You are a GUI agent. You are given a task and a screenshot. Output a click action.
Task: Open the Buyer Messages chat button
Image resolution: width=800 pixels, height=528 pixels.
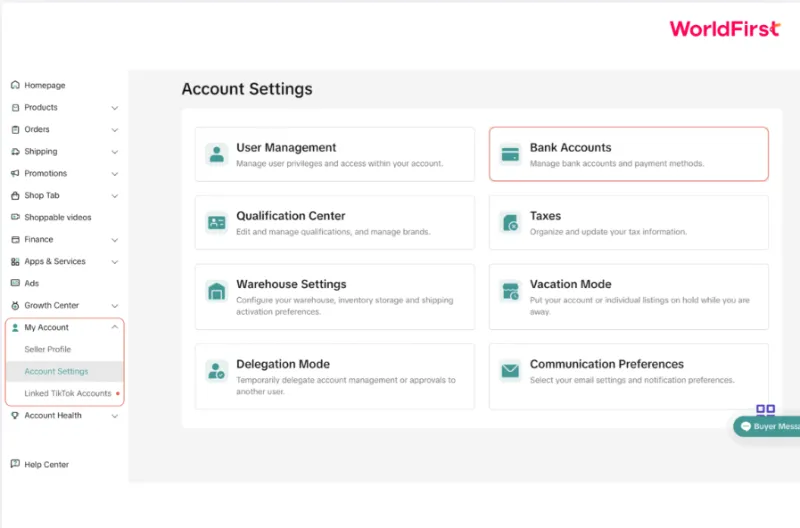(x=766, y=426)
